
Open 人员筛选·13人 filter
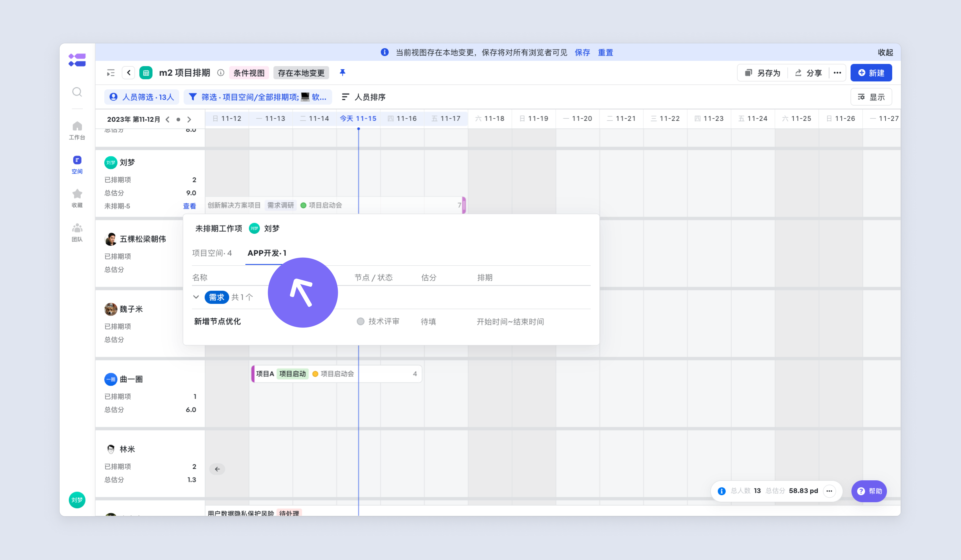[x=142, y=97]
